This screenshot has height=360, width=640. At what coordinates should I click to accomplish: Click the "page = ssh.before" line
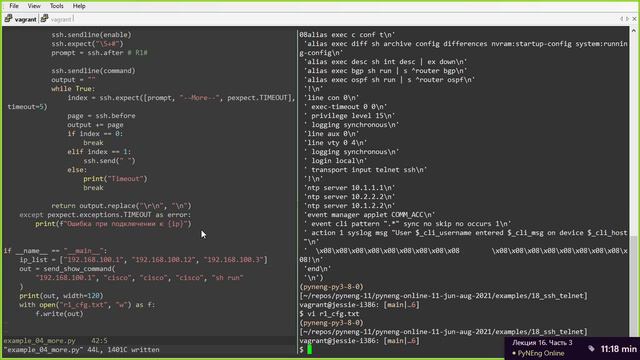pos(101,116)
